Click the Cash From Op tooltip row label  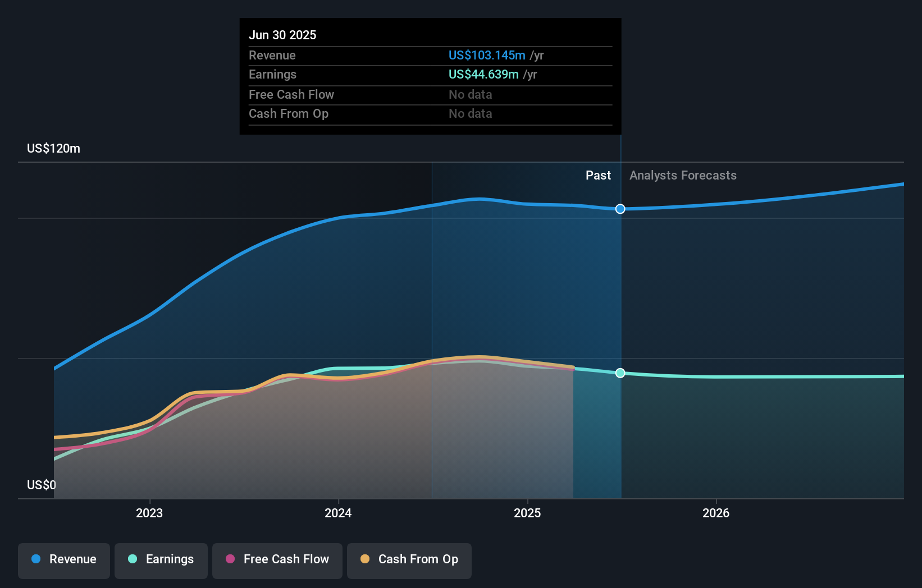coord(289,114)
